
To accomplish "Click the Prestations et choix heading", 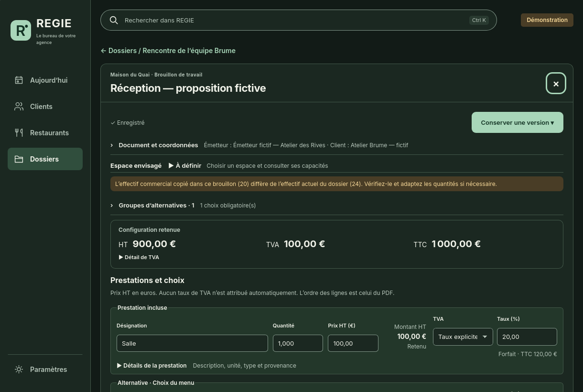I will [x=147, y=281].
